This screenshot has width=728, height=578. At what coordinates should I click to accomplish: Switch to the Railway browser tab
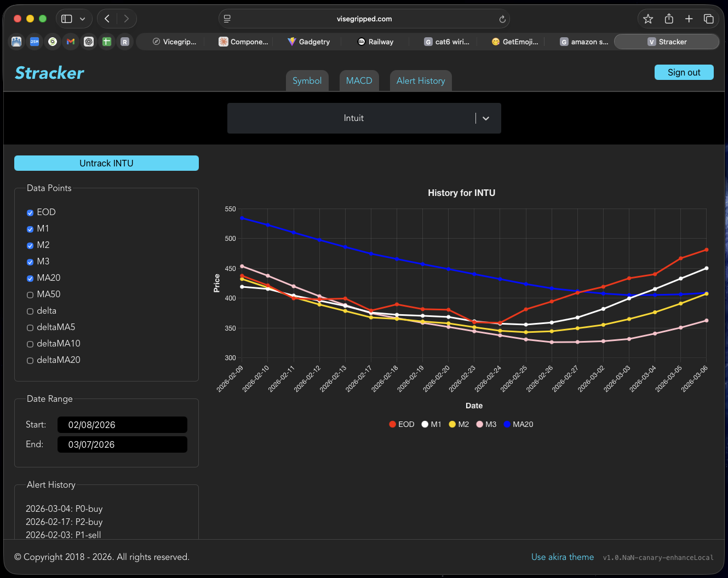pyautogui.click(x=376, y=42)
